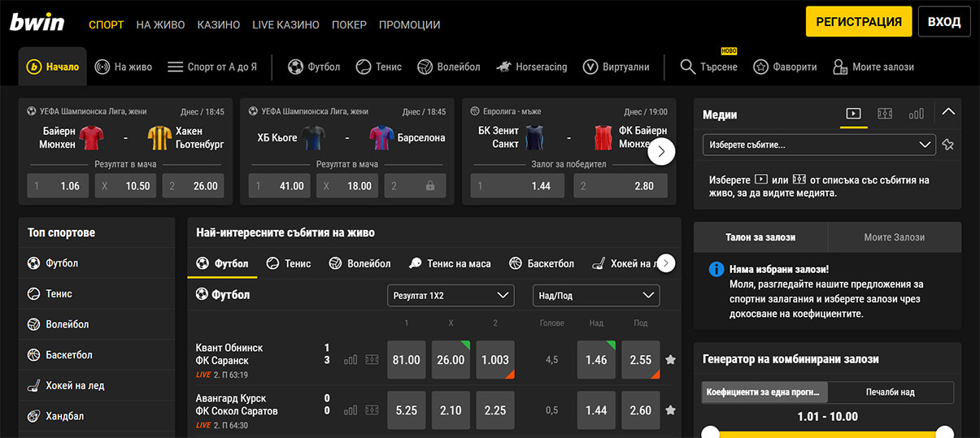Open Волейбол in the navigation bar

coord(448,67)
